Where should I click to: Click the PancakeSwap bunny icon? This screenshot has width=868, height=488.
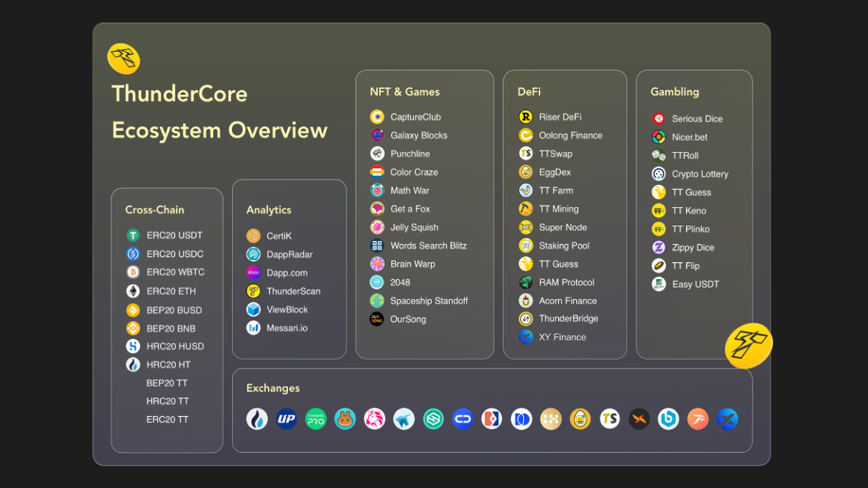coord(345,419)
